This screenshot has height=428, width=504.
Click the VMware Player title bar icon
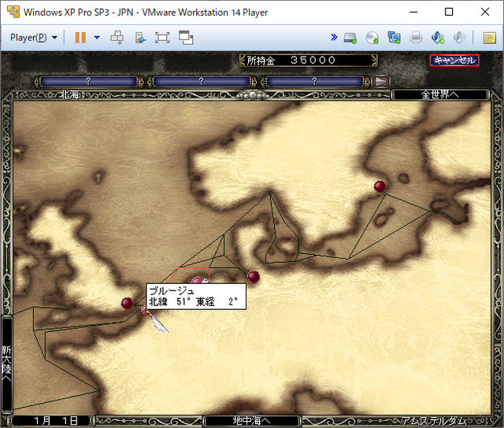(13, 13)
